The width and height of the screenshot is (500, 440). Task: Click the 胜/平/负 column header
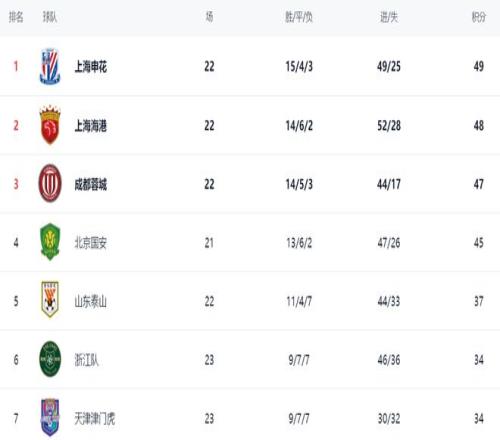[299, 17]
